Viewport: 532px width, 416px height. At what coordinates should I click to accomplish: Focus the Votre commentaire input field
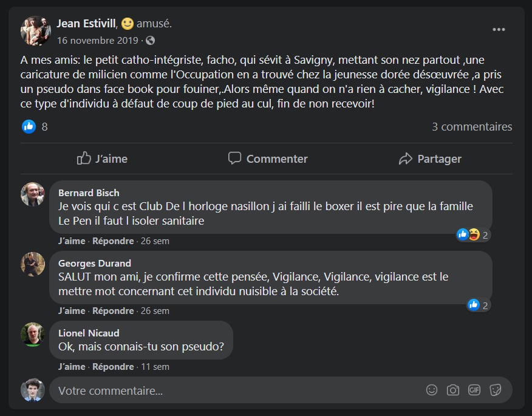point(237,390)
